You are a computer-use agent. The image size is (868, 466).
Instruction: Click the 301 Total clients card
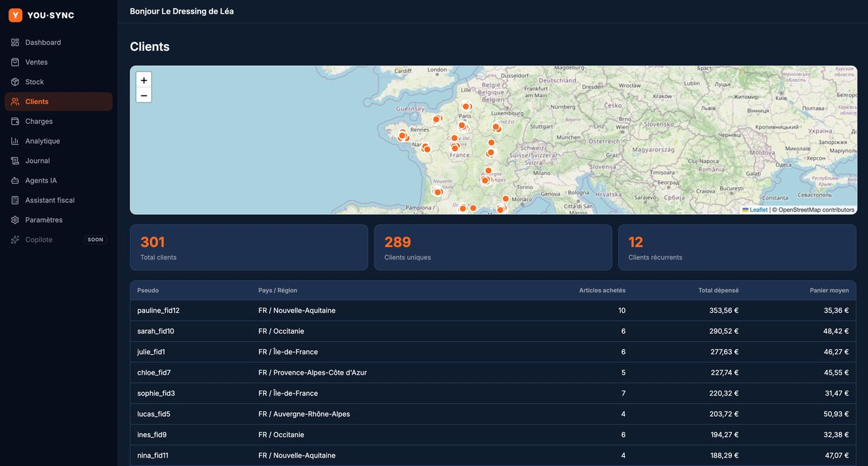(249, 248)
